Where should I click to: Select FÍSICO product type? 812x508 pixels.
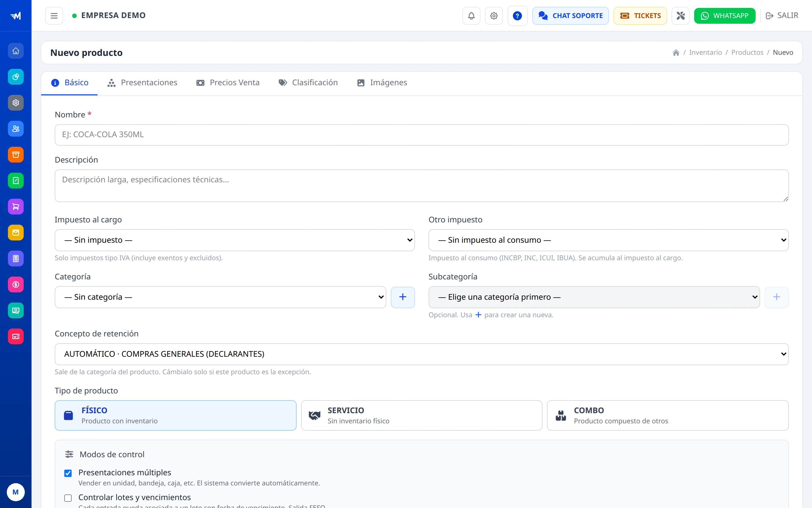pyautogui.click(x=175, y=415)
